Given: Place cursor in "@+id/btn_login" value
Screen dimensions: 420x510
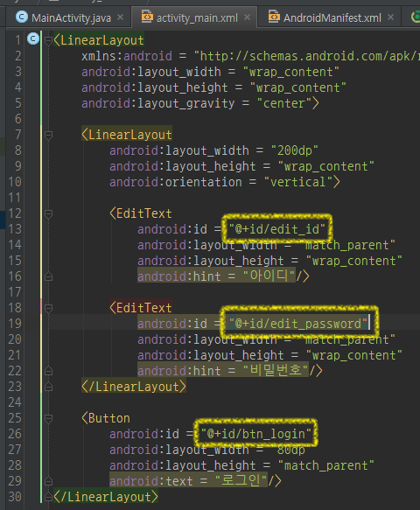Looking at the screenshot, I should (256, 434).
